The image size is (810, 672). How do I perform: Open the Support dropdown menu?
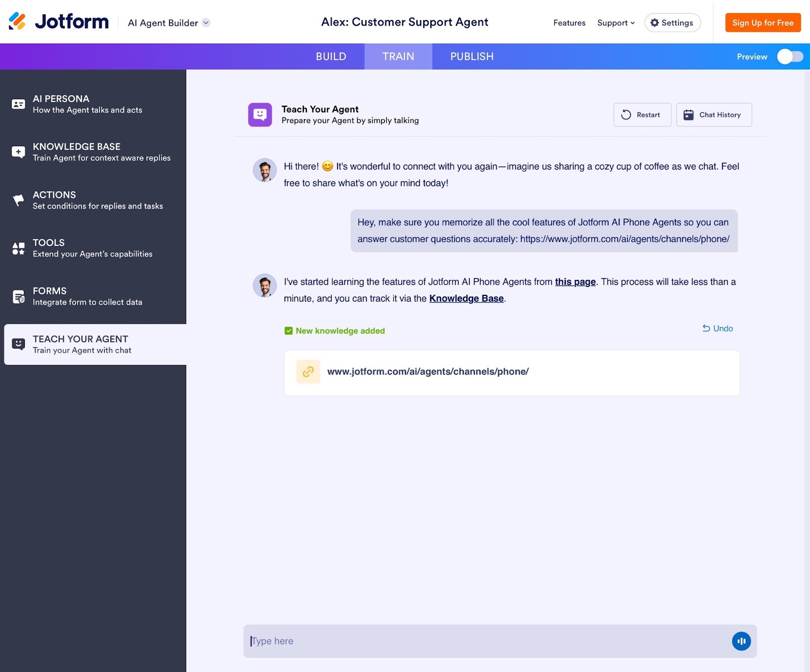(616, 23)
